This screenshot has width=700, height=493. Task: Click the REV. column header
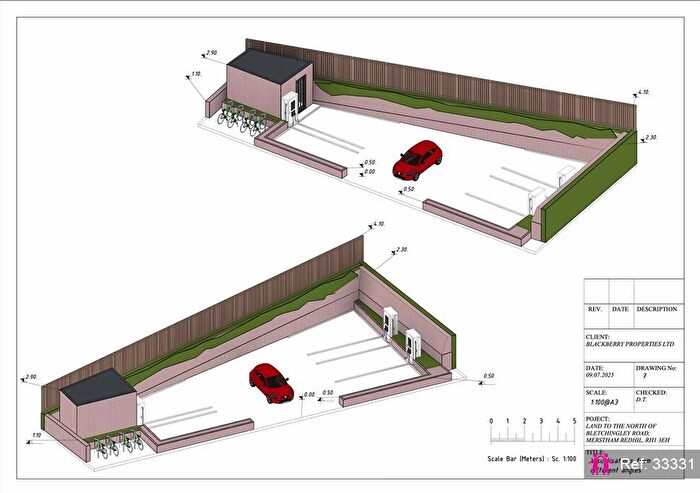click(595, 309)
